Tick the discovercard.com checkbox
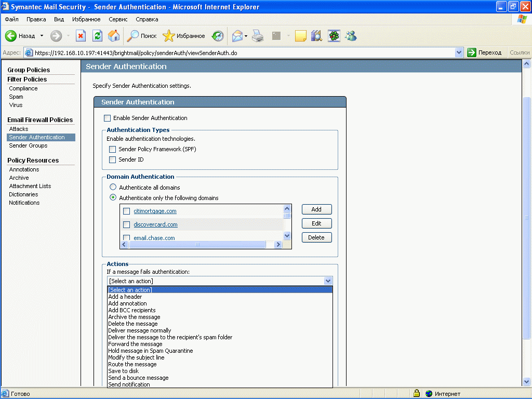Viewport: 532px width, 399px height. (127, 224)
